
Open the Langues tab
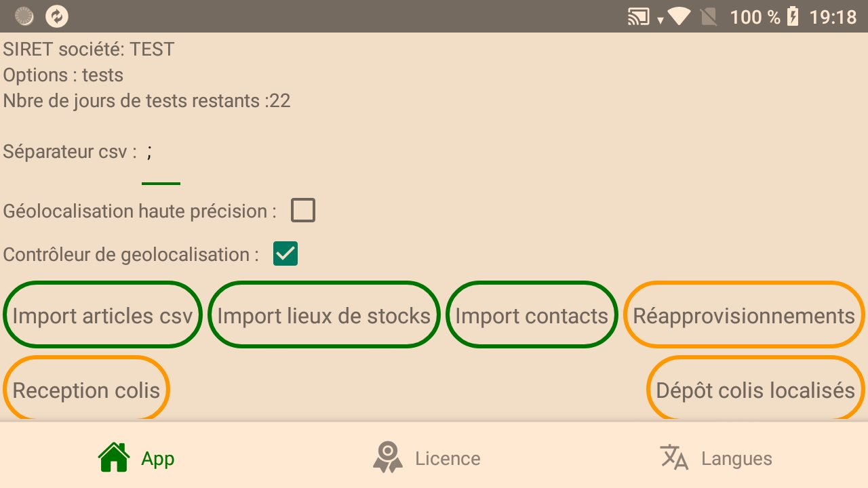coord(736,458)
